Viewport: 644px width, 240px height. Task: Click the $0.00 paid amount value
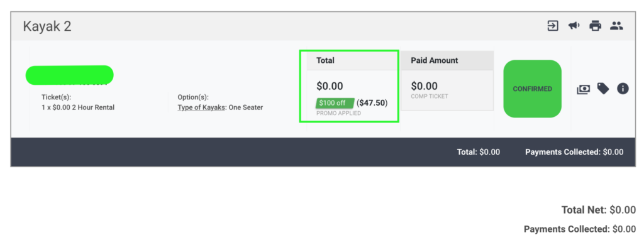click(425, 86)
